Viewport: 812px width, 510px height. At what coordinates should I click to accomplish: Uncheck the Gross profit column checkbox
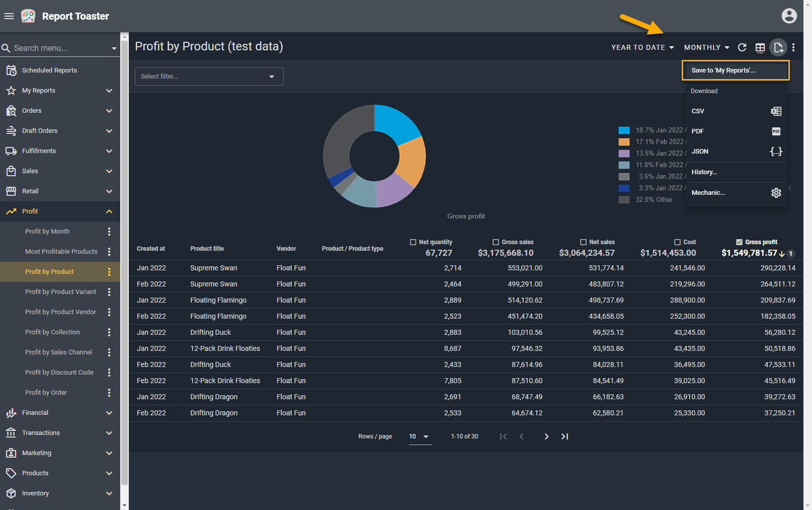pos(739,242)
